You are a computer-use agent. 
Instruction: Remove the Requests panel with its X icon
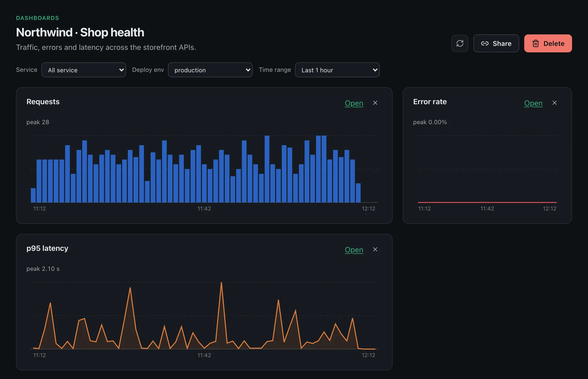375,103
